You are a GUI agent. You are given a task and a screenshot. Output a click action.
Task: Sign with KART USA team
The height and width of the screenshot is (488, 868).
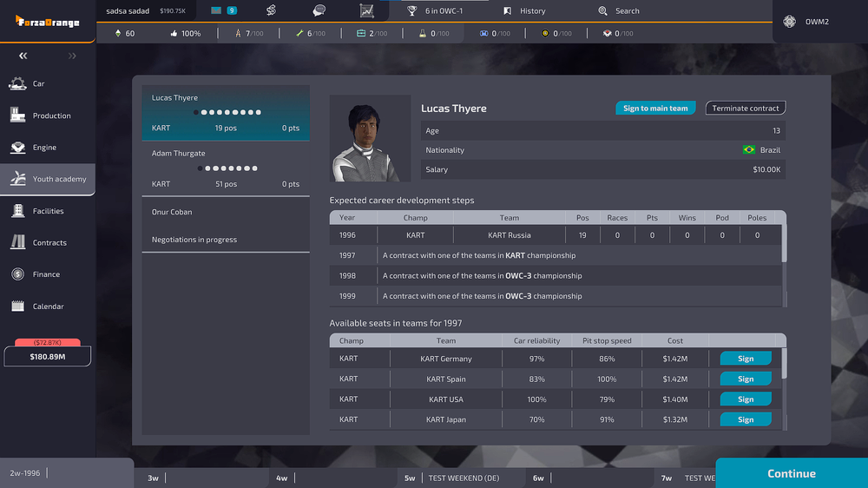point(746,399)
